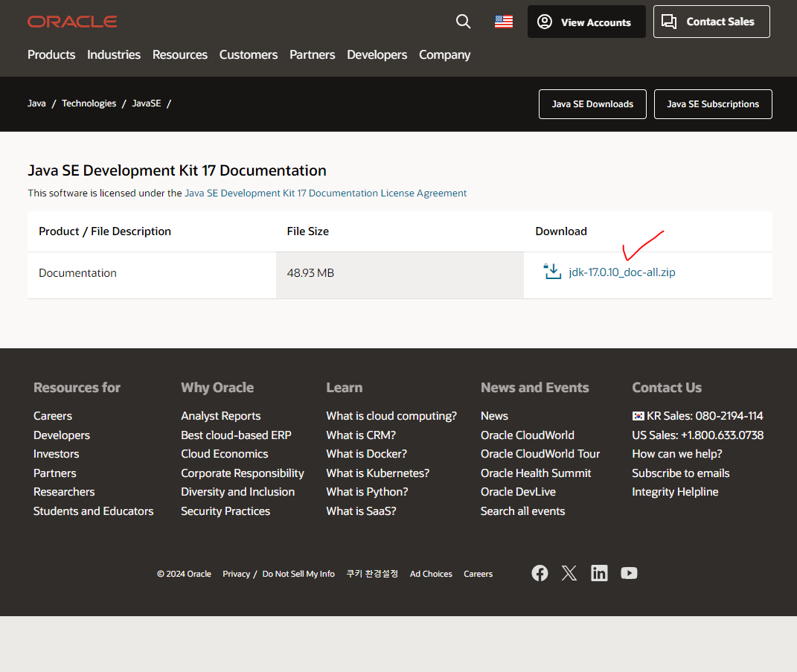This screenshot has width=797, height=672.
Task: Open the Corporate Responsibility link
Action: point(243,473)
